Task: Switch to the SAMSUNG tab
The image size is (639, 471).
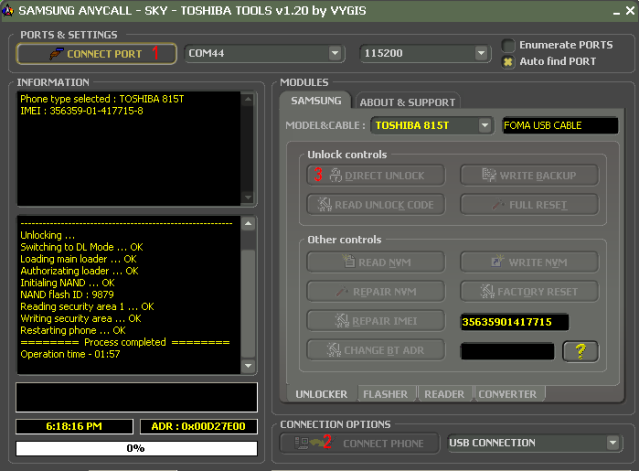Action: (x=316, y=101)
